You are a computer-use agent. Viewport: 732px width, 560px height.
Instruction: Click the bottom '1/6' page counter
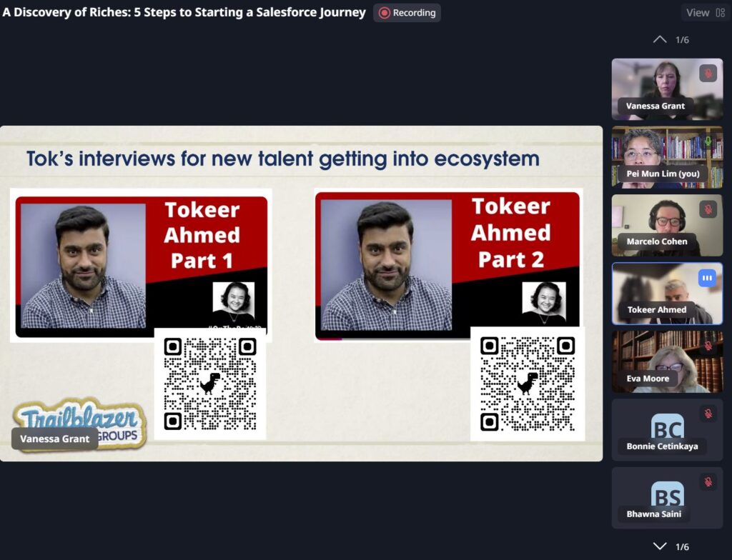coord(682,546)
